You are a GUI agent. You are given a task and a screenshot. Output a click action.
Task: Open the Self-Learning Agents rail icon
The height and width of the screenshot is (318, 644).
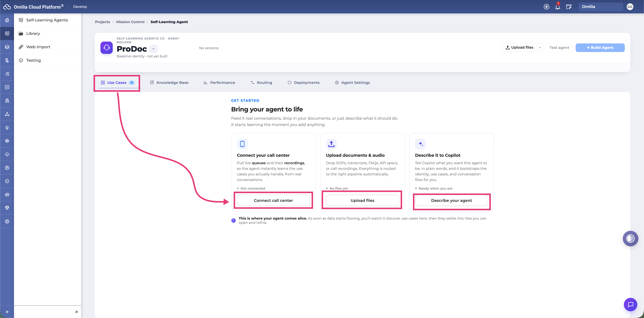pyautogui.click(x=7, y=34)
